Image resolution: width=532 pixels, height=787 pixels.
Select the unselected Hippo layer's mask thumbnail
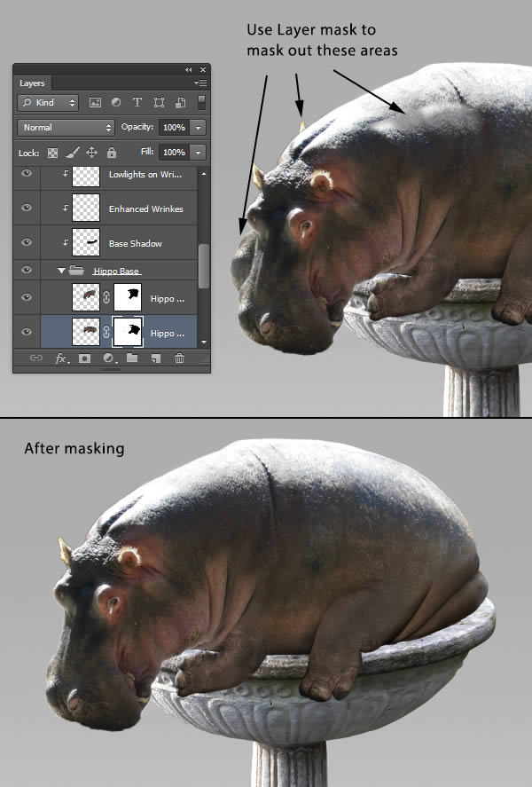pos(128,297)
